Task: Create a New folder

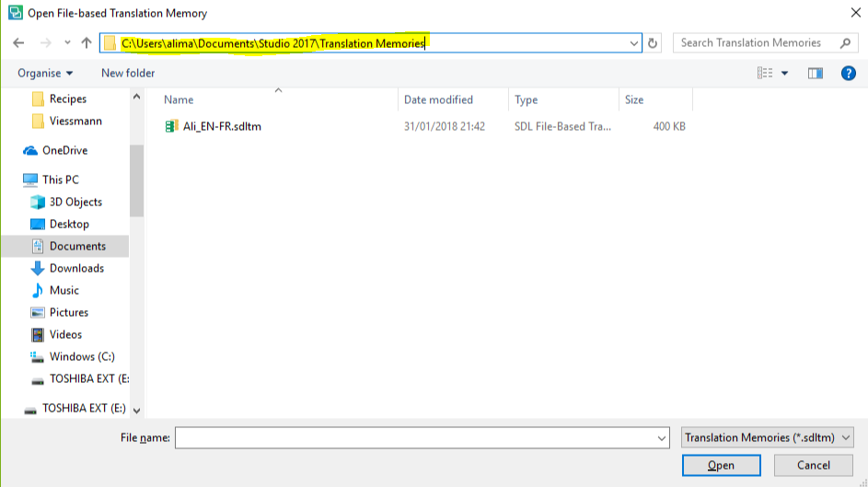Action: [x=128, y=73]
